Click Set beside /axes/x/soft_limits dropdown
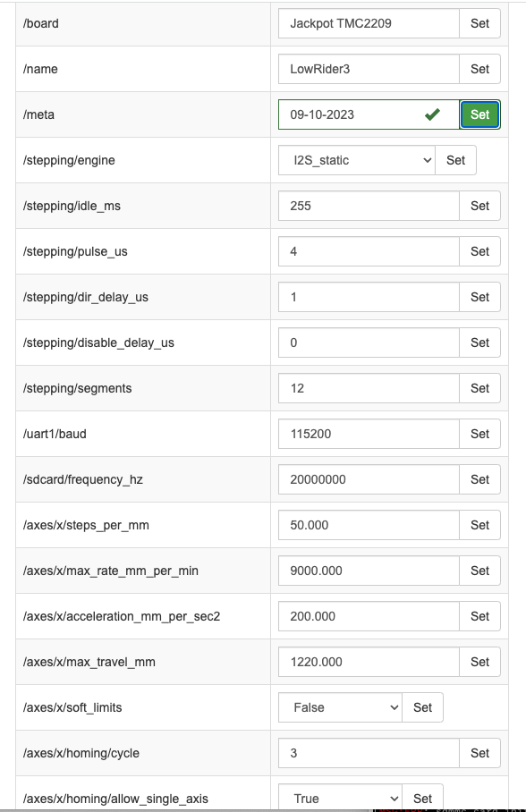Image resolution: width=526 pixels, height=812 pixels. pos(422,707)
